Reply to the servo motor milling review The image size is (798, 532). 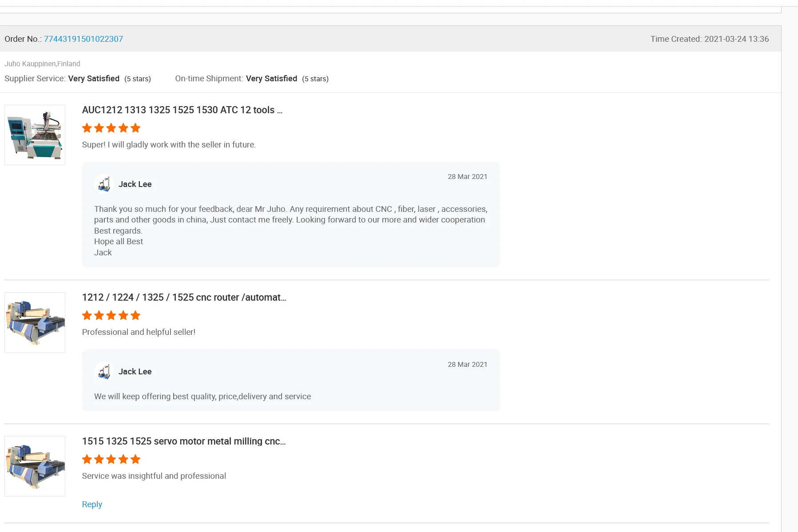pyautogui.click(x=92, y=504)
